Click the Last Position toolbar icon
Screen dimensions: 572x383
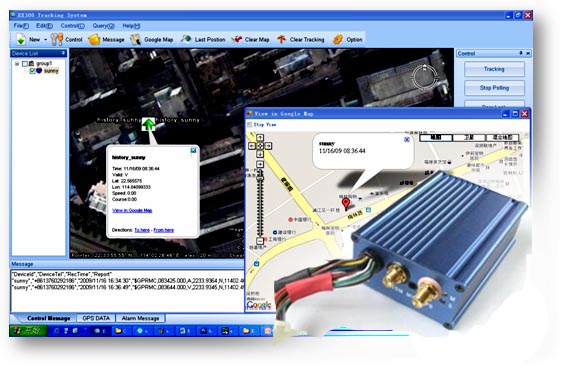186,39
